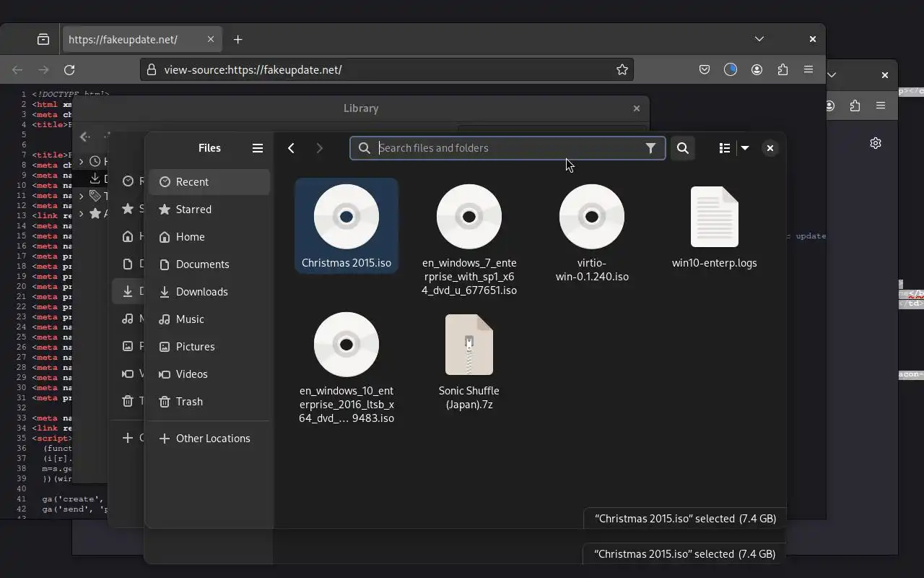The image size is (924, 578).
Task: Select the Christmas 2015.iso disc icon
Action: [346, 217]
